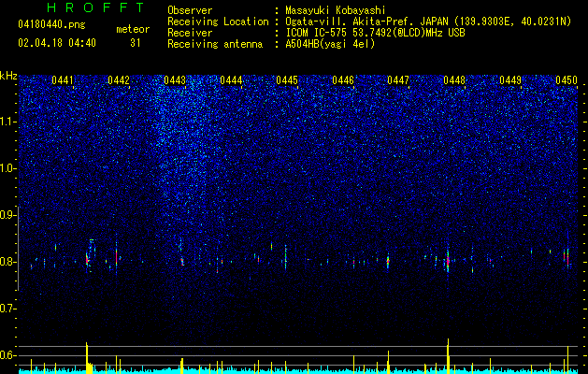Click the HROFFT title text
The width and height of the screenshot is (588, 374).
(x=96, y=7)
